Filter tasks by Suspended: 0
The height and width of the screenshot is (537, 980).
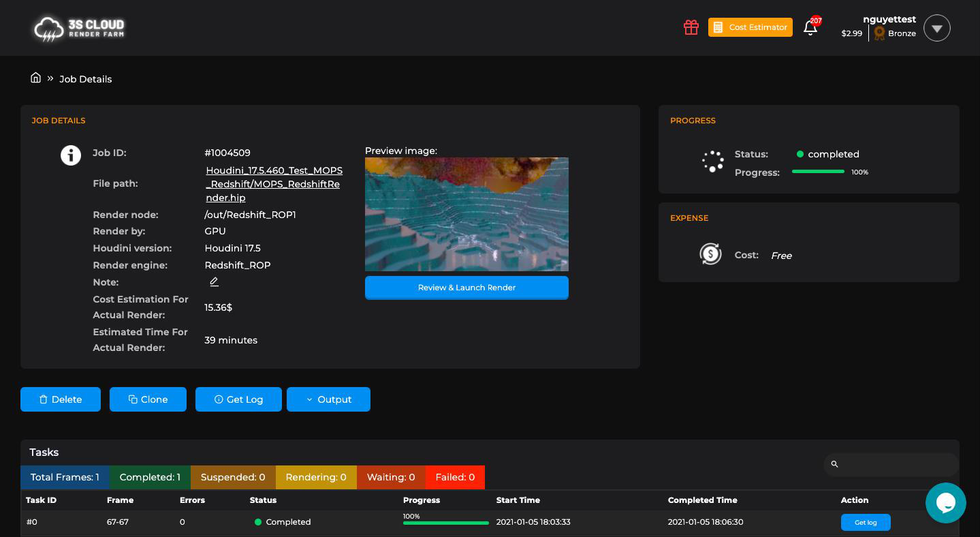233,477
